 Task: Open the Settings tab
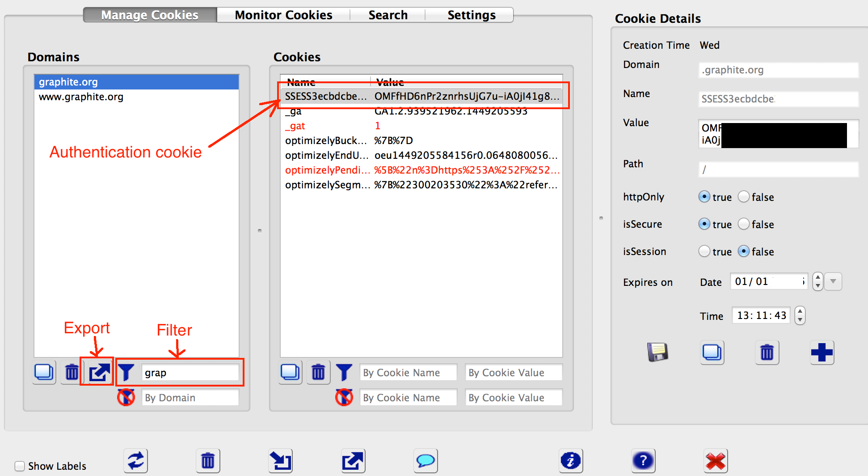click(x=471, y=15)
